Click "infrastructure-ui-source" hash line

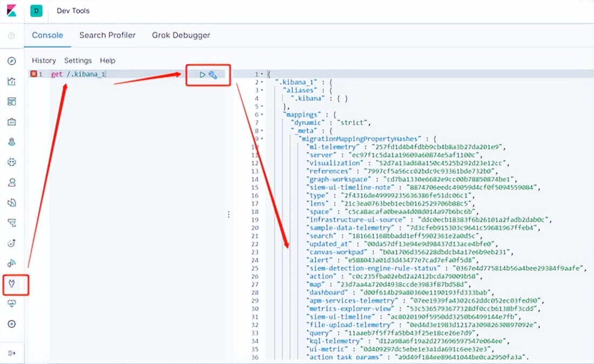click(x=429, y=220)
